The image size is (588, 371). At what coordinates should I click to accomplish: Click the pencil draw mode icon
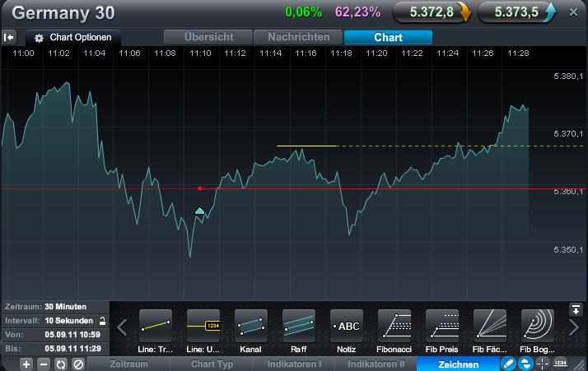(508, 364)
